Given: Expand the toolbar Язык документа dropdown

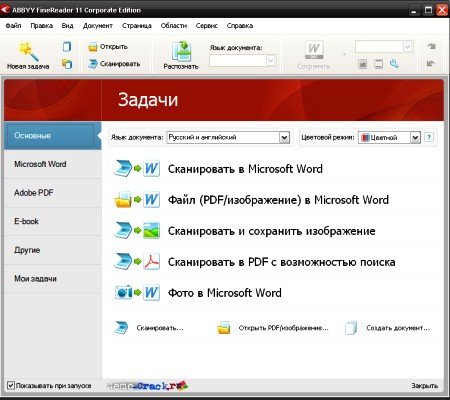Looking at the screenshot, I should coord(271,61).
